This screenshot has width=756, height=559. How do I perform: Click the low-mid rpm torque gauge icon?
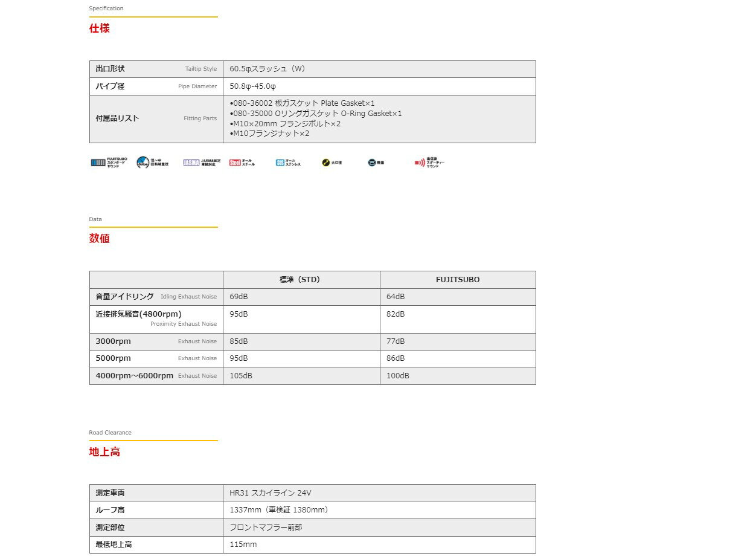click(x=153, y=163)
